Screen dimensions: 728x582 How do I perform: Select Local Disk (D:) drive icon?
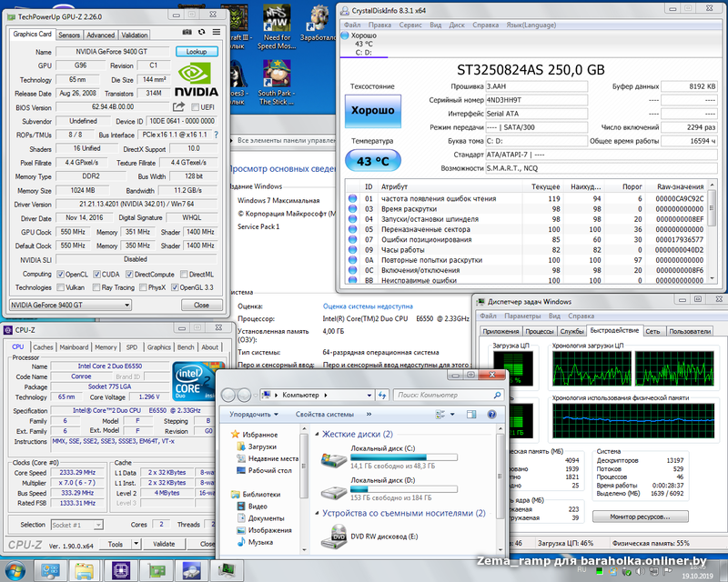point(334,492)
